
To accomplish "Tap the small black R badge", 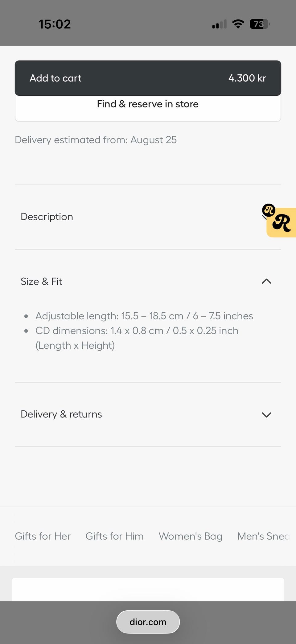I will click(269, 210).
